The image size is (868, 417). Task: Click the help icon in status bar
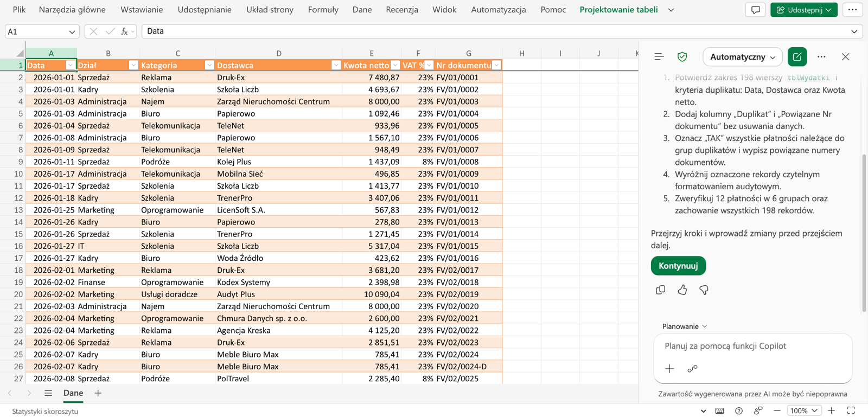[x=739, y=410]
